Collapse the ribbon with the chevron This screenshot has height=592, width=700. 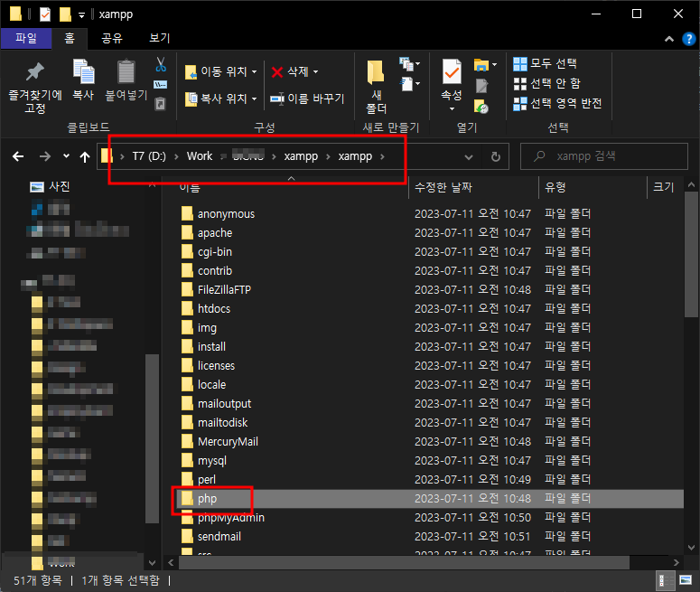669,39
